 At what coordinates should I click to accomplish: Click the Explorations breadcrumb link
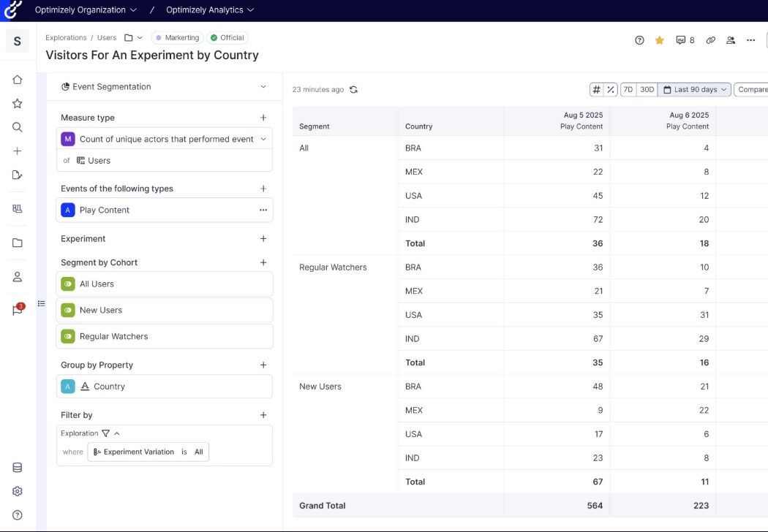pyautogui.click(x=66, y=38)
